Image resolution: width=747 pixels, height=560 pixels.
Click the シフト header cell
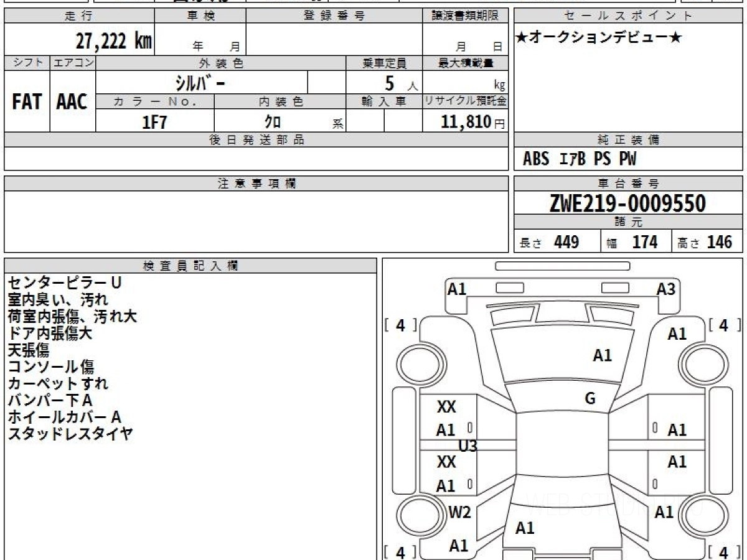pyautogui.click(x=27, y=63)
